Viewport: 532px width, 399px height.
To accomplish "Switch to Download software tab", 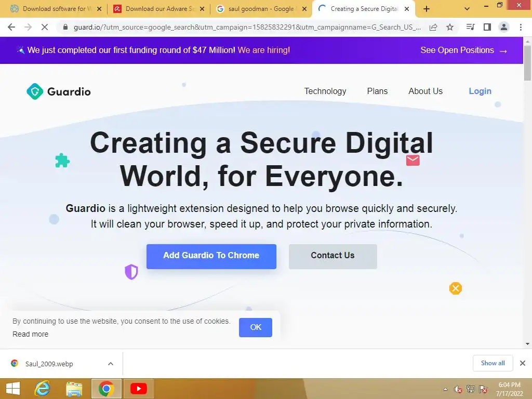I will coord(54,9).
